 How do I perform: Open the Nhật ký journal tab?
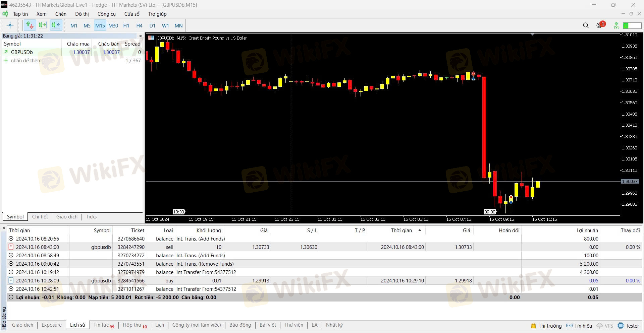pyautogui.click(x=334, y=325)
